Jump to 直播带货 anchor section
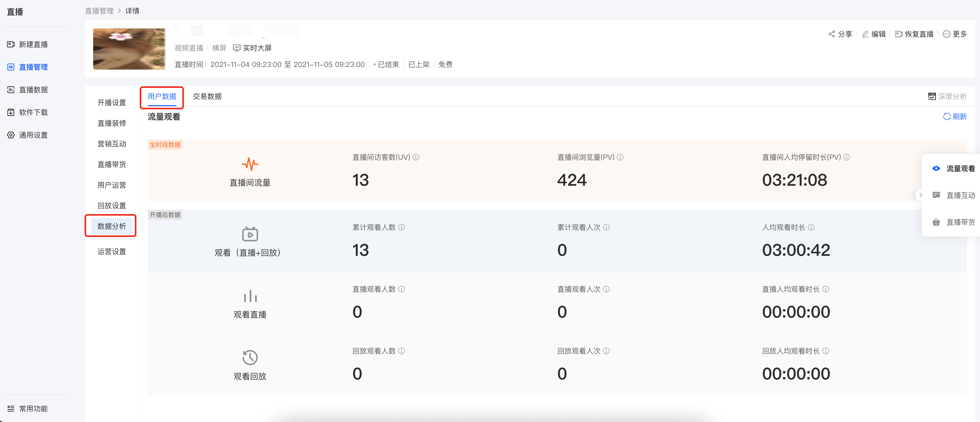 pos(953,222)
